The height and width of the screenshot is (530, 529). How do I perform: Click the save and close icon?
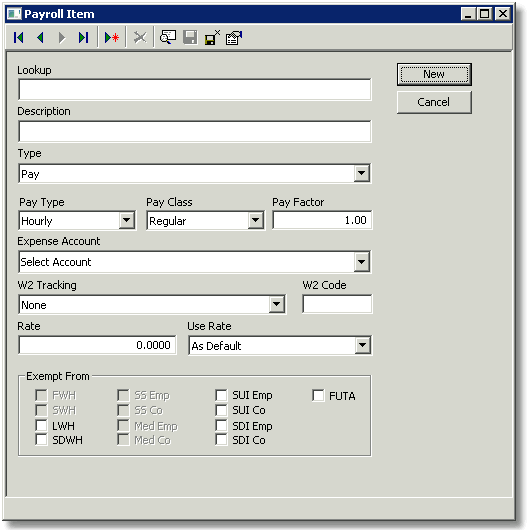[x=212, y=38]
